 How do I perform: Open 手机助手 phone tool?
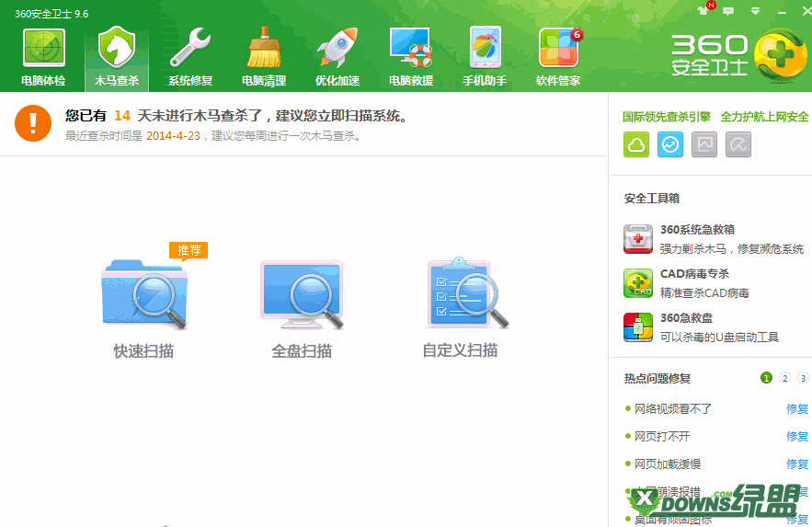pyautogui.click(x=485, y=57)
